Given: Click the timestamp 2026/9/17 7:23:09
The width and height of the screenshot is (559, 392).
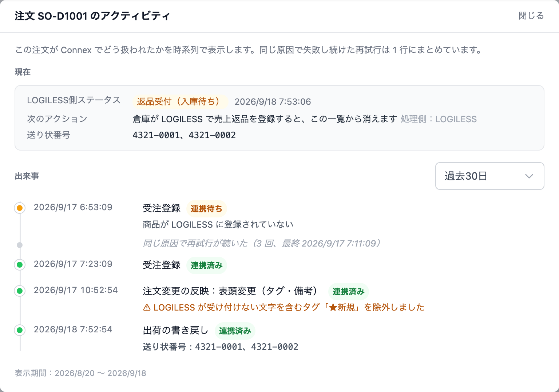Looking at the screenshot, I should (x=73, y=264).
